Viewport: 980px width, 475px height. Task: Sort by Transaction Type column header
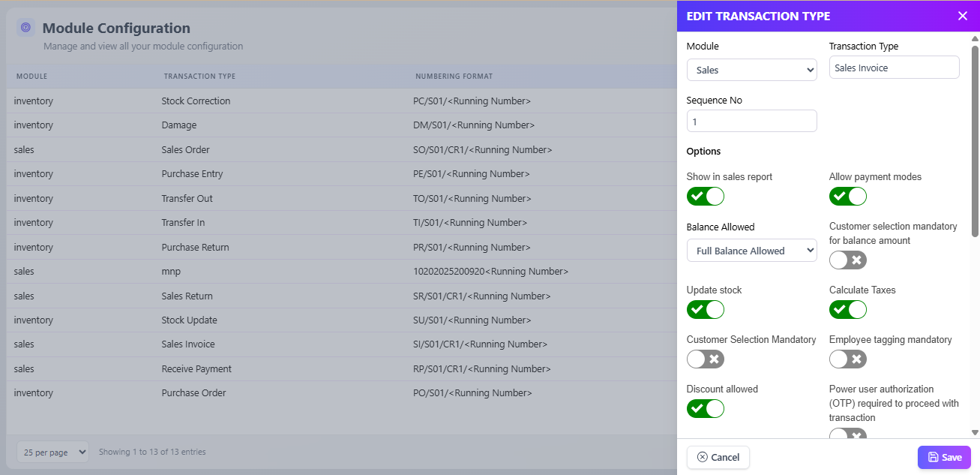point(199,77)
